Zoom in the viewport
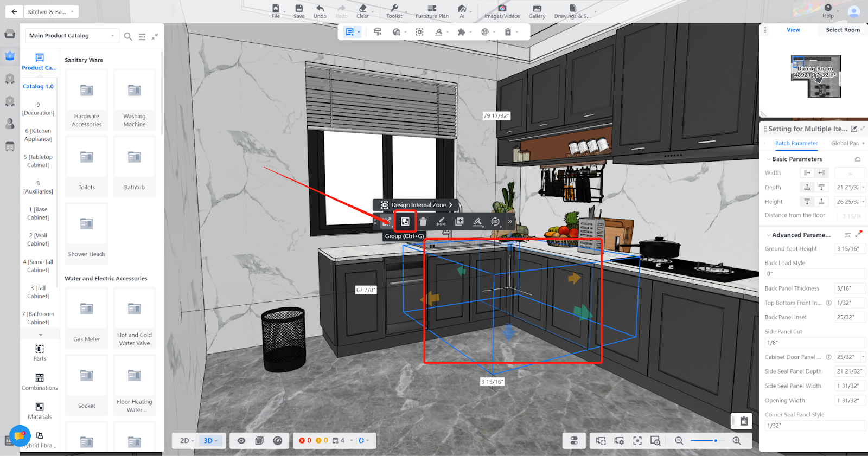The height and width of the screenshot is (456, 868). pos(737,441)
